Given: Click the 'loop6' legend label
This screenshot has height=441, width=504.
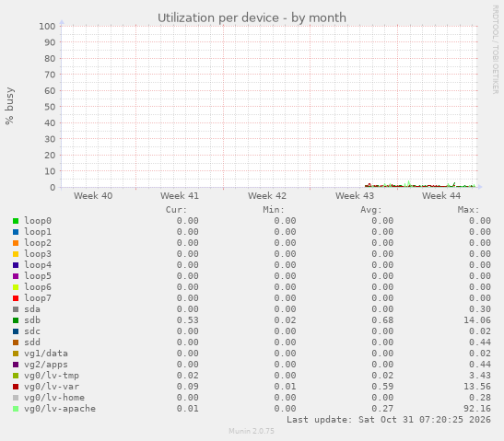Looking at the screenshot, I should [38, 287].
